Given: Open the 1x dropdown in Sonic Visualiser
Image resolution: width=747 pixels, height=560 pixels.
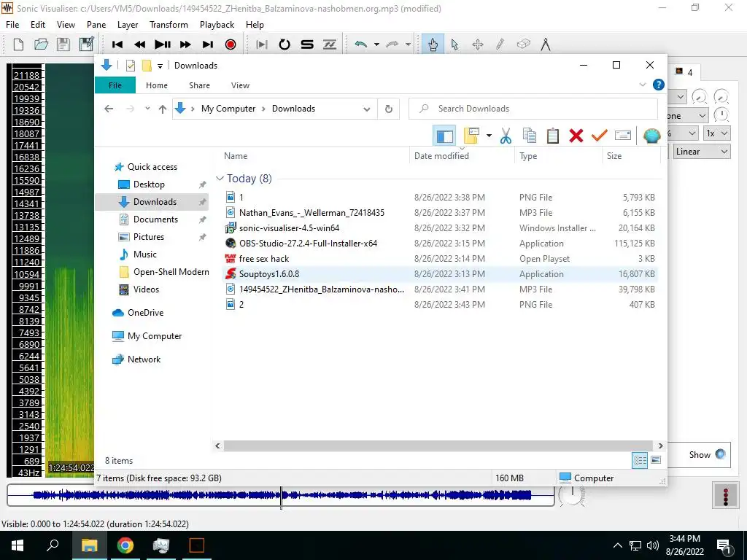Looking at the screenshot, I should pos(716,133).
